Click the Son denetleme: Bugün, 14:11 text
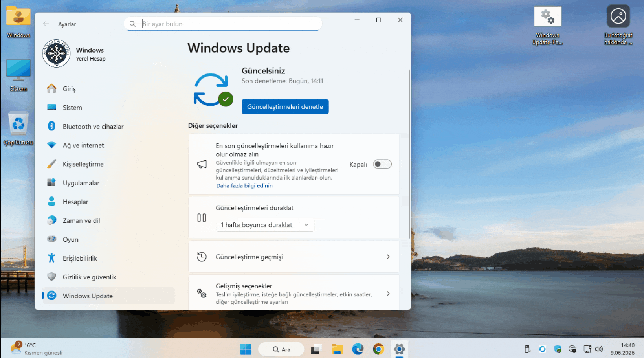644x358 pixels. [282, 81]
